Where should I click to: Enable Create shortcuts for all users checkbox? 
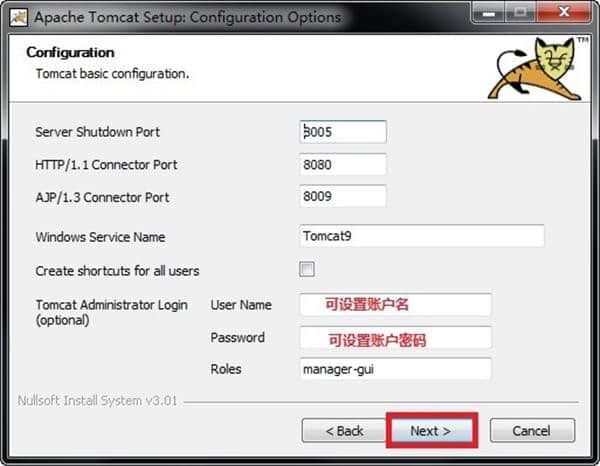(307, 270)
